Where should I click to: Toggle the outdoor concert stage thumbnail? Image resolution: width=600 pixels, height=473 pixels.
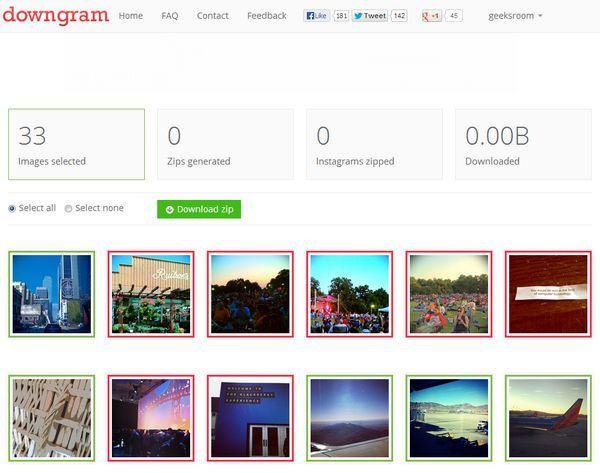[349, 294]
